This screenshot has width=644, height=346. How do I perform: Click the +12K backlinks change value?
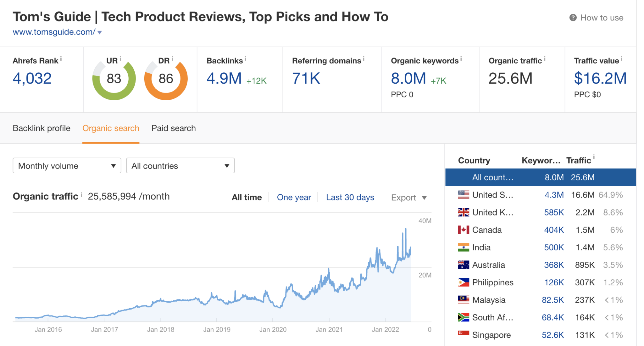point(256,81)
